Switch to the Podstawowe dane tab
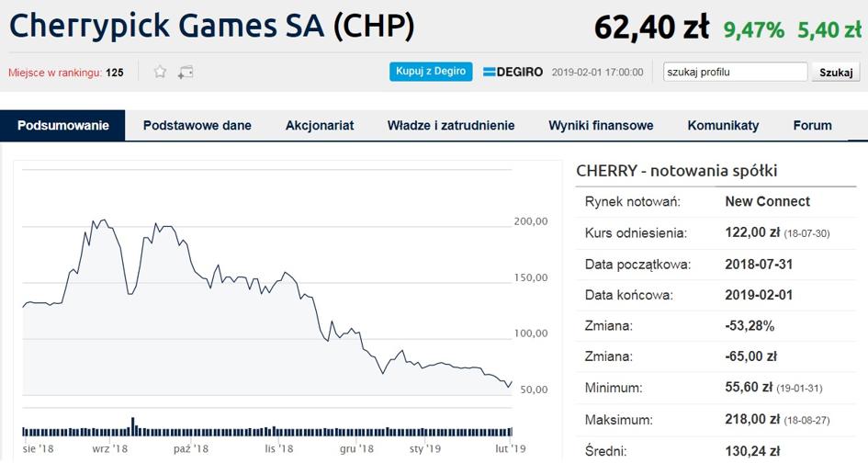 pyautogui.click(x=197, y=126)
